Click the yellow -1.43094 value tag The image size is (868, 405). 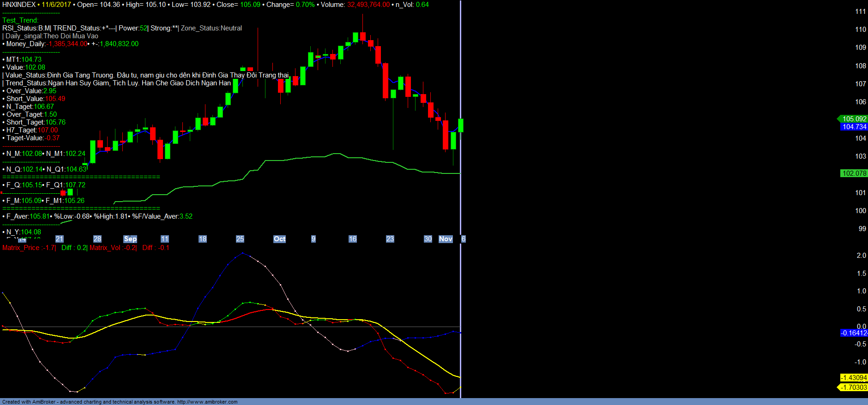click(854, 378)
